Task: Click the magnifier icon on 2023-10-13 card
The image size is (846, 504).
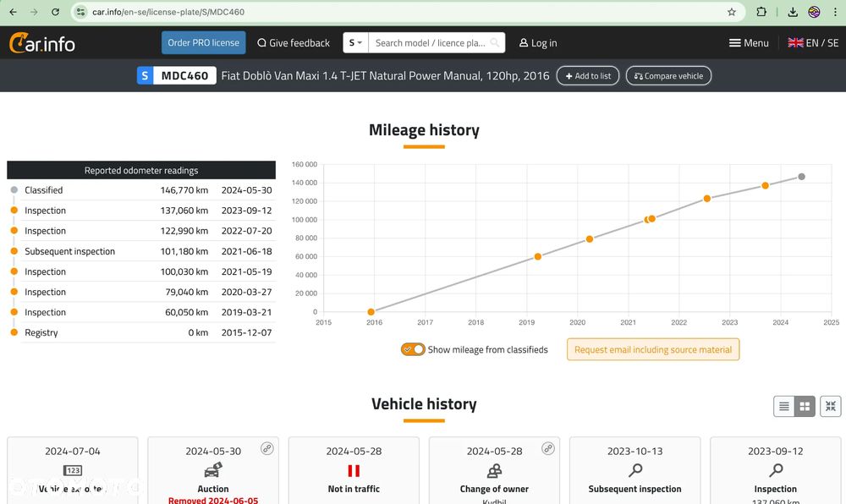Action: (635, 470)
